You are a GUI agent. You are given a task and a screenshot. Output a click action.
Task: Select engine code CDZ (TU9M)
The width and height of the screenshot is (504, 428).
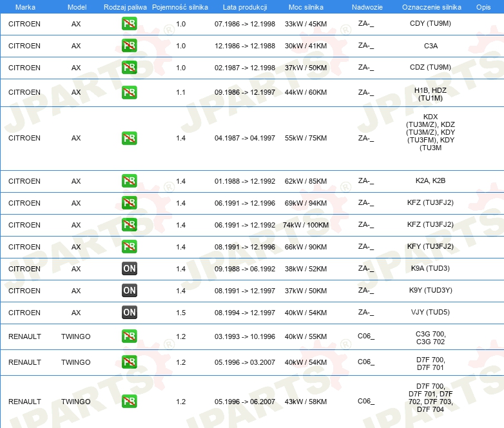431,67
